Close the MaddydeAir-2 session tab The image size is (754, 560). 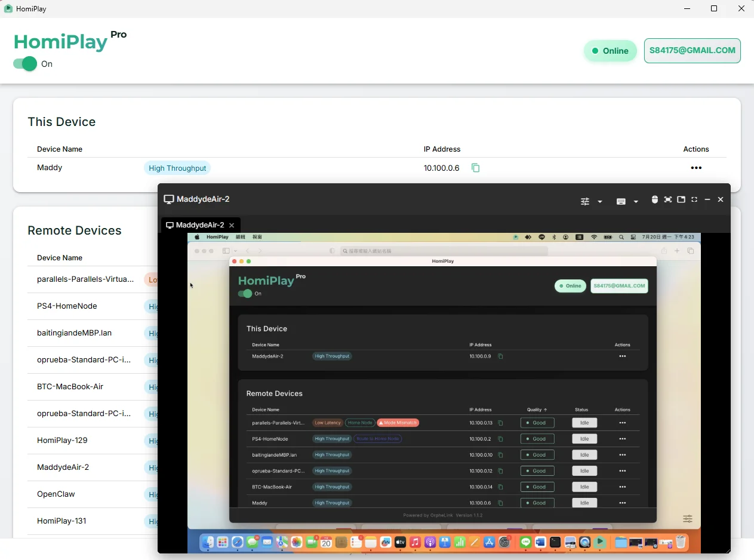(232, 225)
